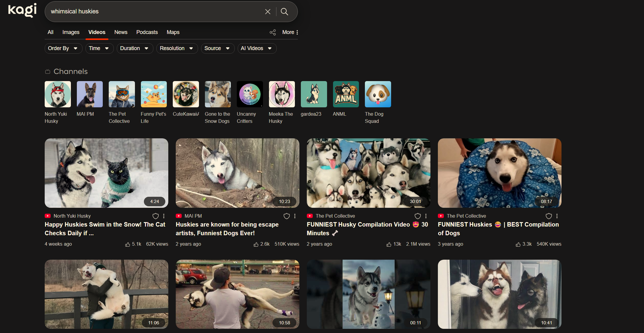
Task: Open the three-dot menu on the North Yuki Husky video
Action: pyautogui.click(x=164, y=216)
